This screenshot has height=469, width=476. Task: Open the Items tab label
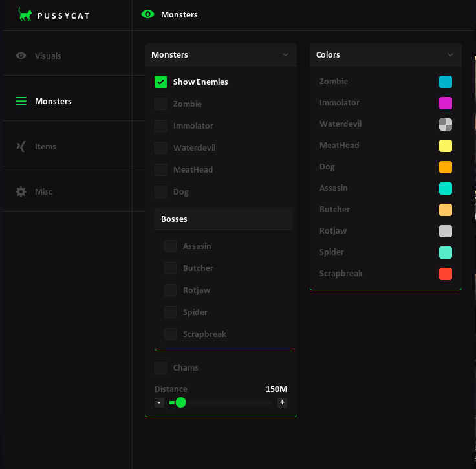[x=45, y=146]
